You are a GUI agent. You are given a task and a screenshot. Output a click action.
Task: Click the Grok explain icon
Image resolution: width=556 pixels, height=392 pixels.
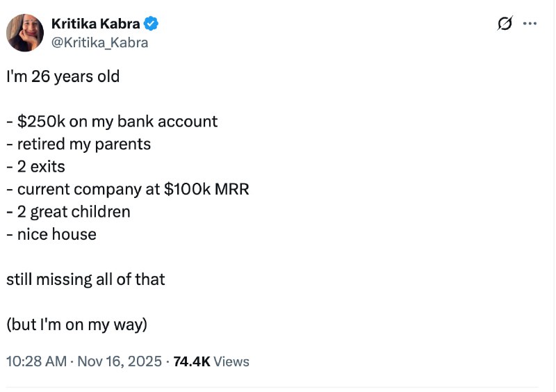click(505, 24)
